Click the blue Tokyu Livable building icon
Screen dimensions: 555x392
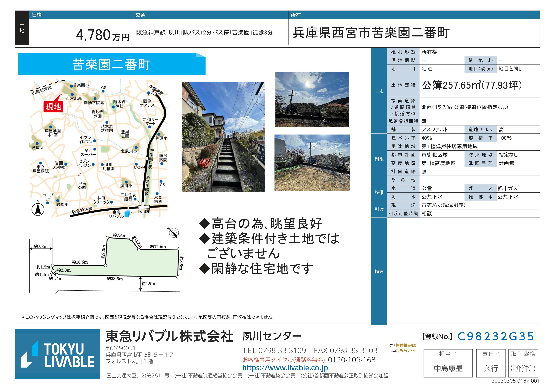pyautogui.click(x=127, y=214)
